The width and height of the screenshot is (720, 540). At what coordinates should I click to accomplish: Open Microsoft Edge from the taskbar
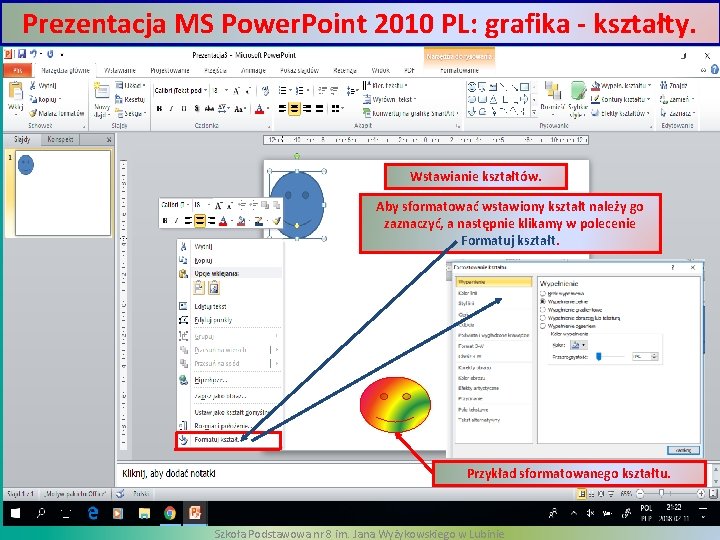point(93,513)
